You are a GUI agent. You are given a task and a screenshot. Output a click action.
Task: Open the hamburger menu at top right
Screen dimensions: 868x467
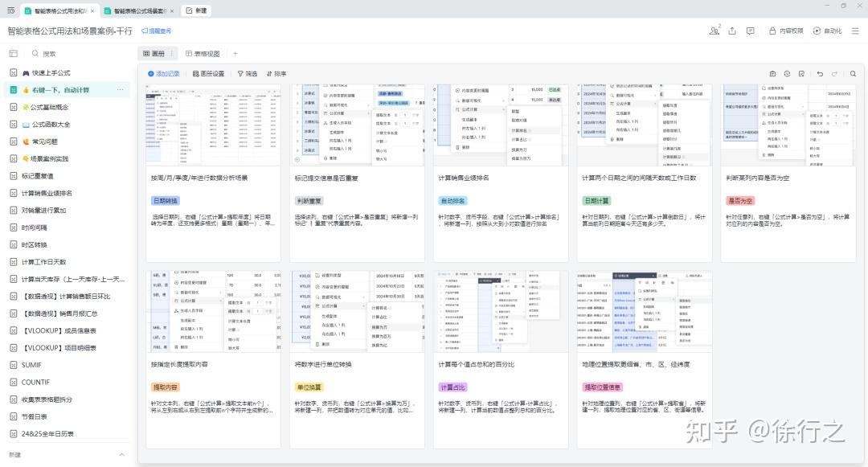click(855, 31)
